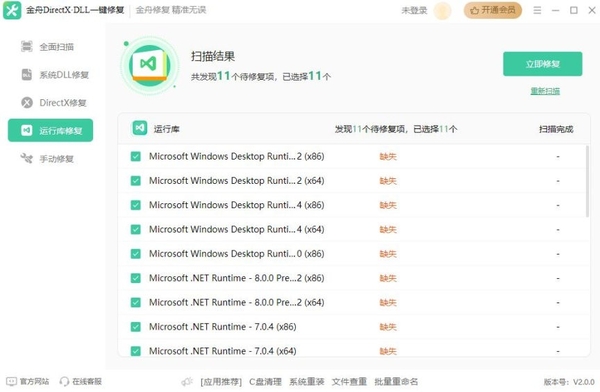This screenshot has width=600, height=392.
Task: Toggle checkbox for .NET Runtime 7.0.4 (x86)
Action: (135, 327)
